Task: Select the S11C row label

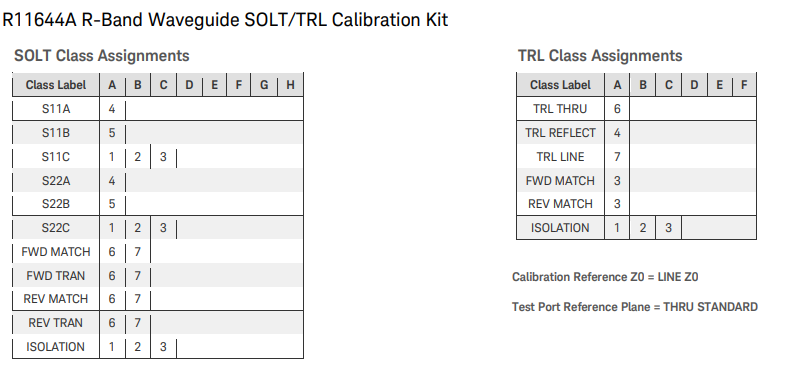Action: 56,157
